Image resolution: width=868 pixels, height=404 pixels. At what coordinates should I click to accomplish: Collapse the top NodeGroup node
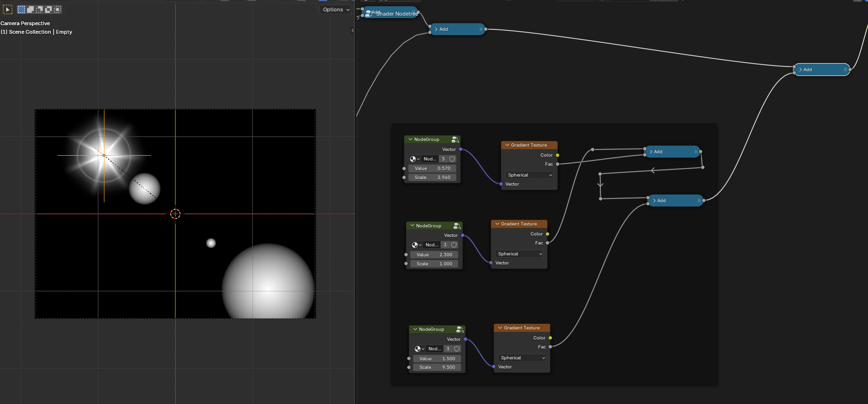click(x=410, y=140)
